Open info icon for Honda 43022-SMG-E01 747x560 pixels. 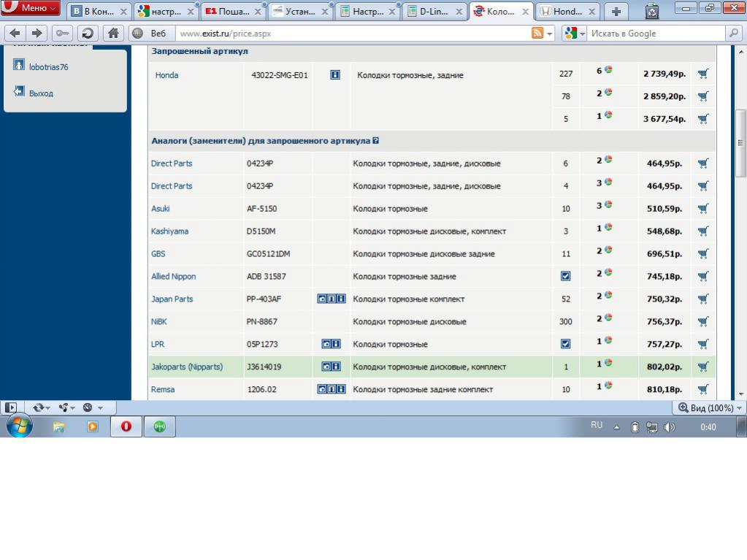pyautogui.click(x=335, y=74)
